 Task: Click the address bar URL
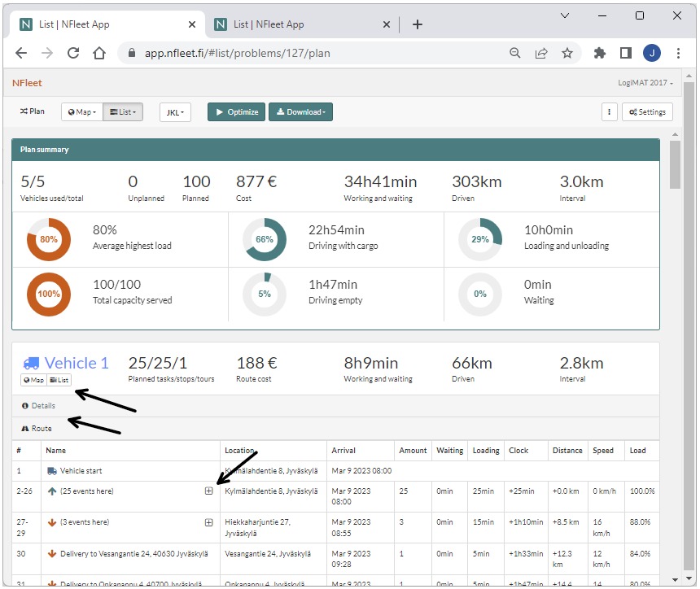(x=237, y=53)
